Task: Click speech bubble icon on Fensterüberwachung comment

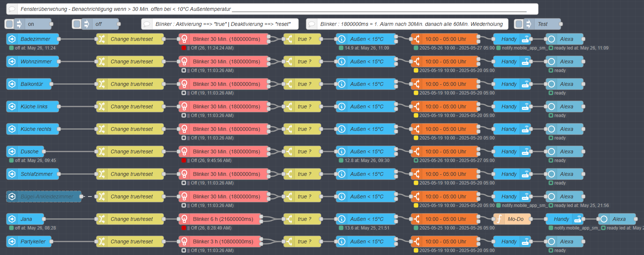Action: 12,9
